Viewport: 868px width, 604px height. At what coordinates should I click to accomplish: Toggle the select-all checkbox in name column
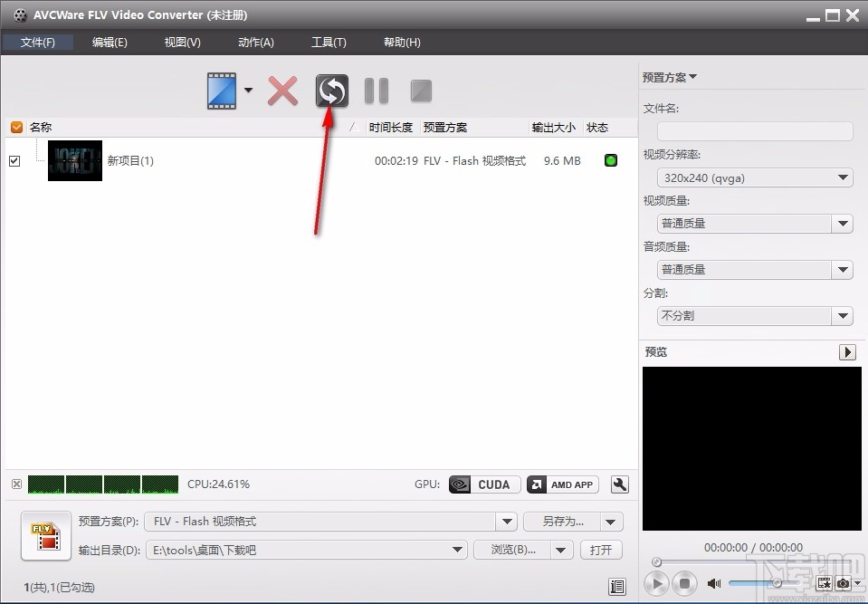tap(15, 127)
